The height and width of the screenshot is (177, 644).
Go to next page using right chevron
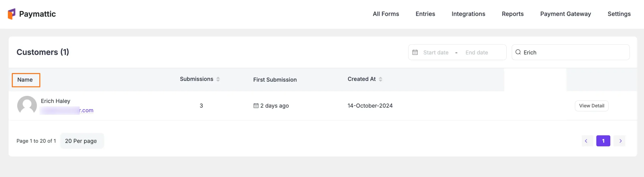[620, 141]
